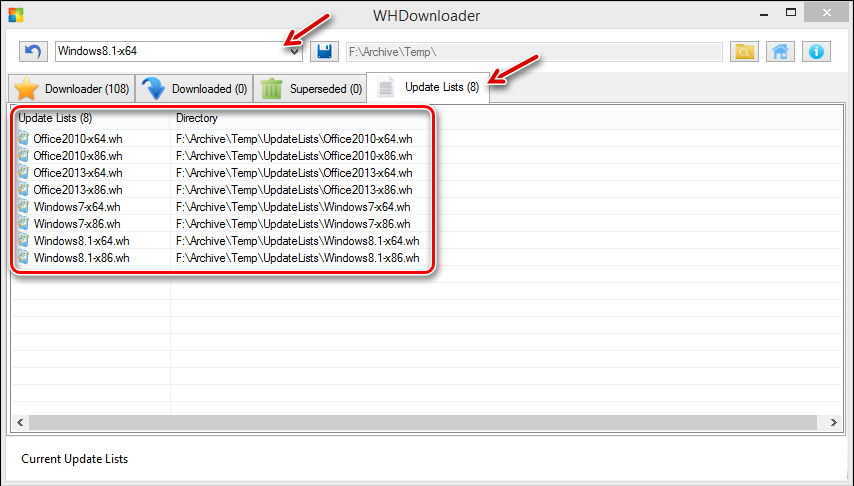Choose the Office2013-x86.wh entry
The width and height of the screenshot is (854, 486).
(78, 190)
